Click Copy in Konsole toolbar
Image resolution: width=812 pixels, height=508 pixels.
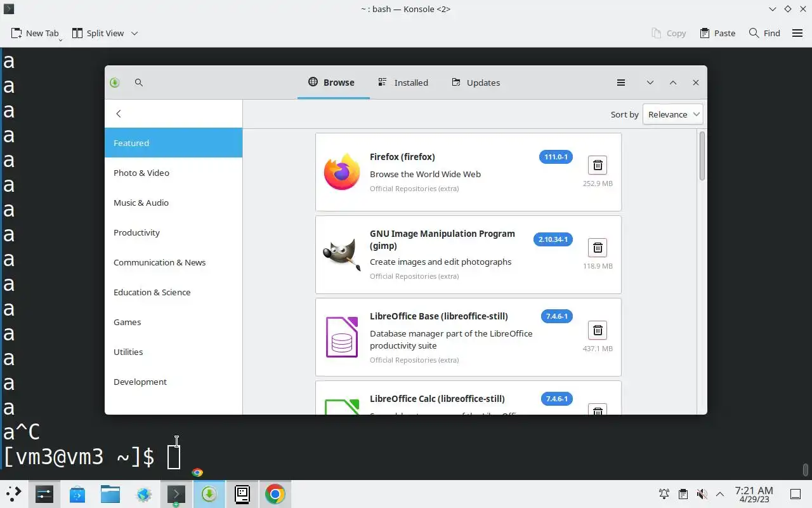669,33
